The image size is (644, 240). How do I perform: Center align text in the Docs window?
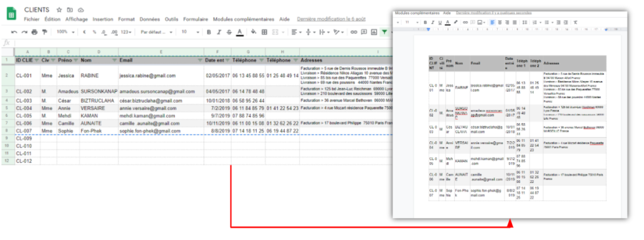click(x=500, y=22)
